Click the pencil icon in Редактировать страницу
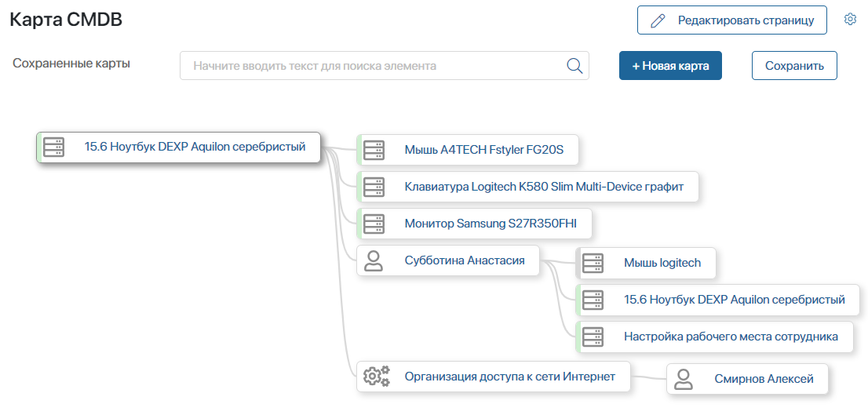This screenshot has height=415, width=868. tap(657, 21)
